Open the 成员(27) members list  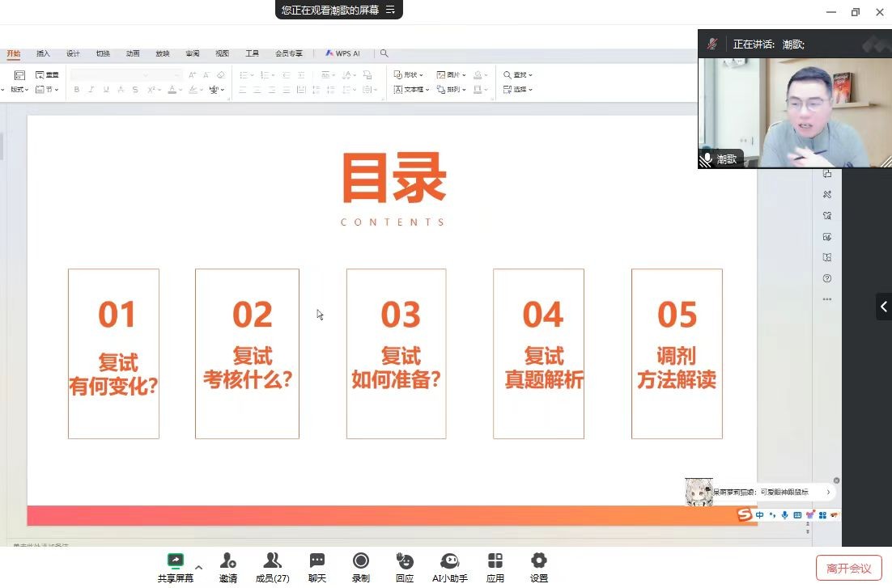tap(273, 561)
